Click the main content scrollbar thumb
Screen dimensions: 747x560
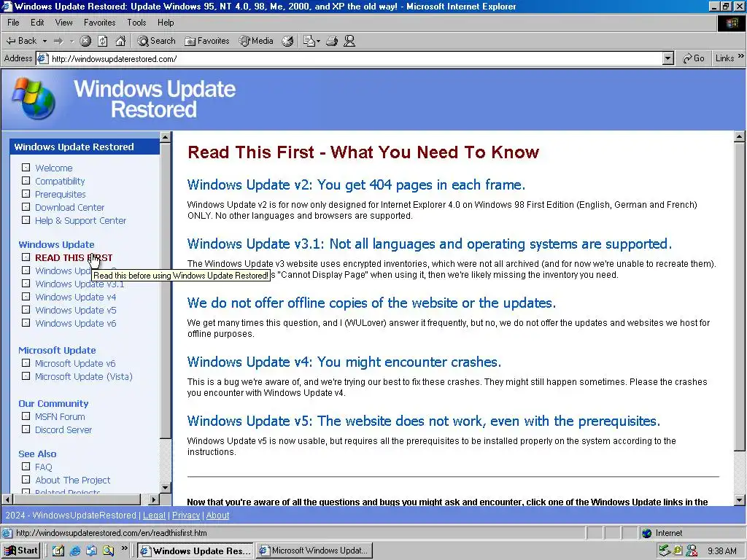click(740, 297)
